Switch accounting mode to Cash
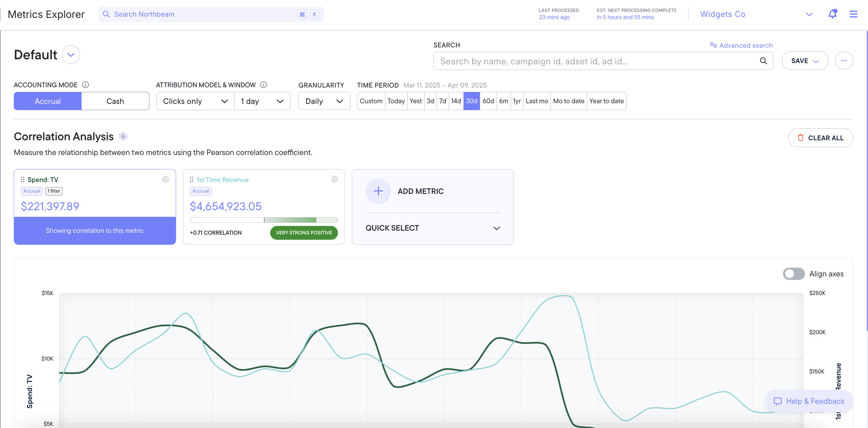This screenshot has height=428, width=868. click(x=115, y=101)
